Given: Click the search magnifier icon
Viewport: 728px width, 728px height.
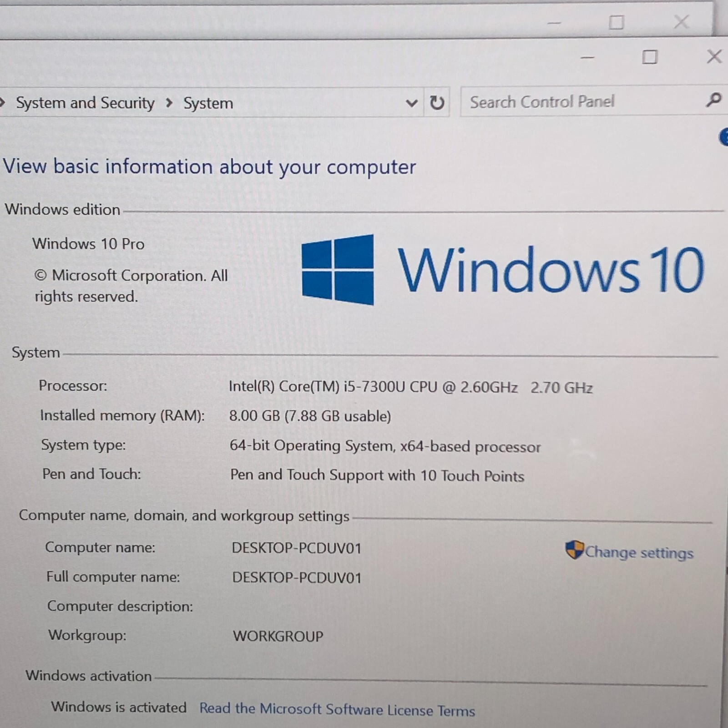Looking at the screenshot, I should 713,100.
